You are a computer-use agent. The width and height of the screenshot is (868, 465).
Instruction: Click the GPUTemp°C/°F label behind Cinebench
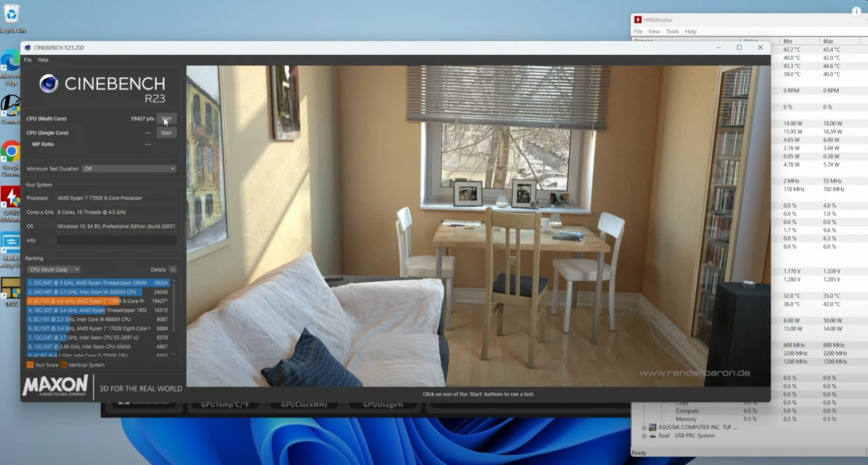click(x=225, y=405)
